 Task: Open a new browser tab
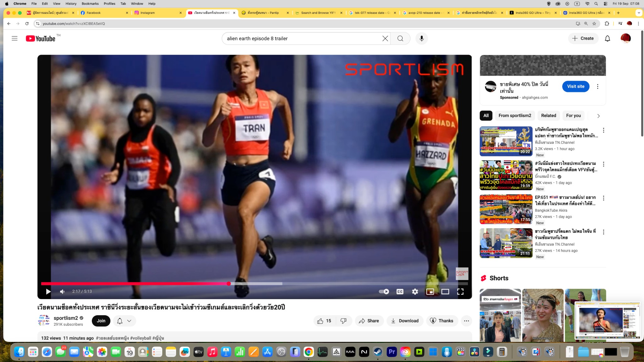(618, 13)
